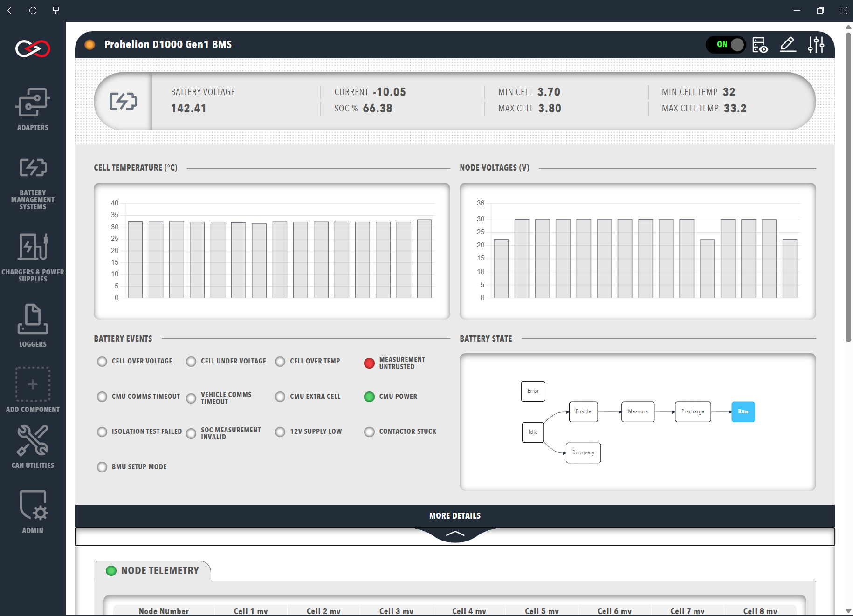Viewport: 853px width, 616px height.
Task: Click the More Details bar
Action: (455, 516)
